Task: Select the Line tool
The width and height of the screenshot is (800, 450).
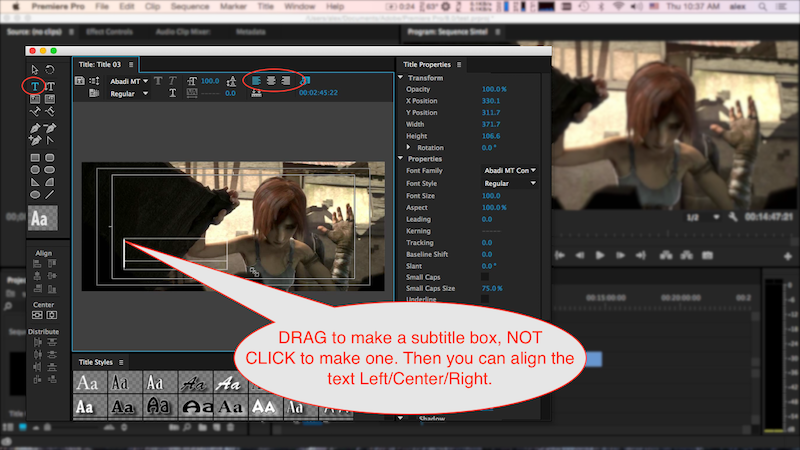Action: coord(50,194)
